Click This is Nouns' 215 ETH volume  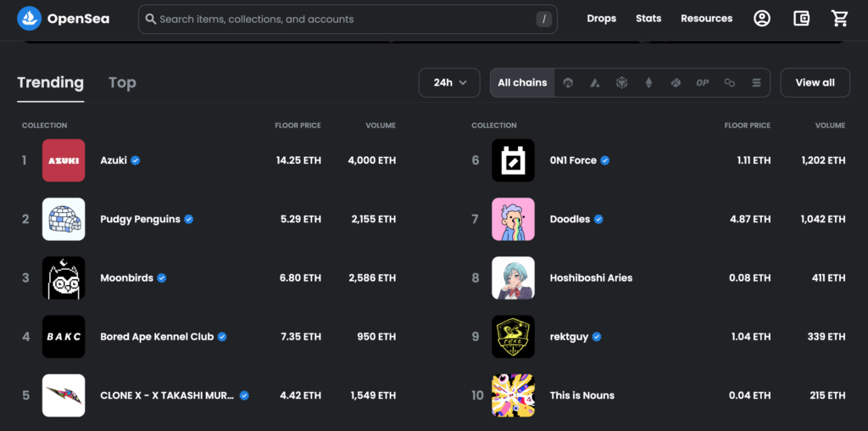(828, 395)
